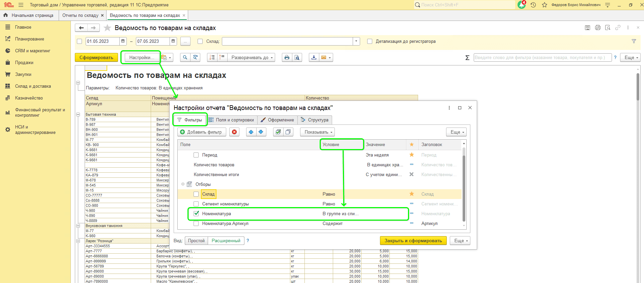Image resolution: width=644 pixels, height=283 pixels.
Task: Collapse the Отборы group in filter list
Action: pyautogui.click(x=183, y=184)
